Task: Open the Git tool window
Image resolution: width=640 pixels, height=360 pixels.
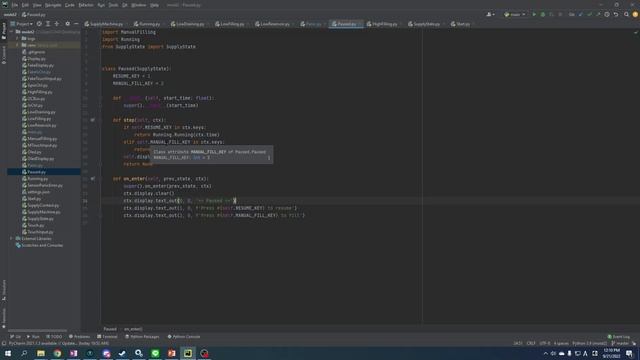Action: 16,337
